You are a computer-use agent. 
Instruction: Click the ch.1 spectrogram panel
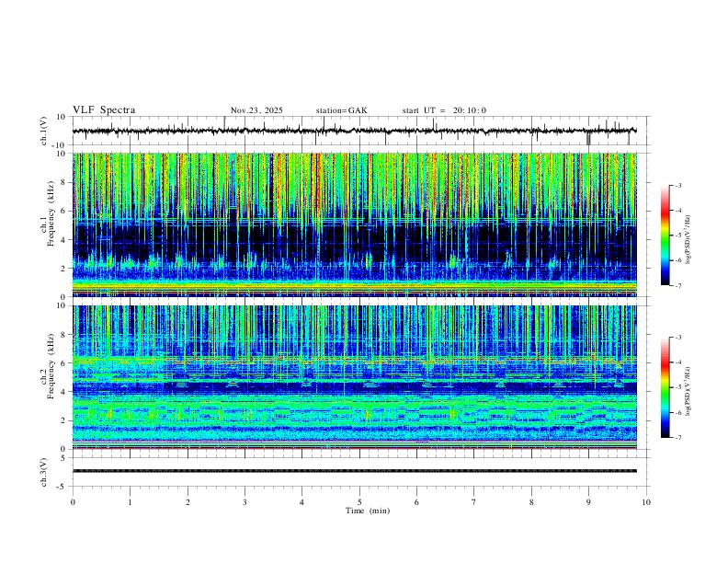tap(355, 224)
